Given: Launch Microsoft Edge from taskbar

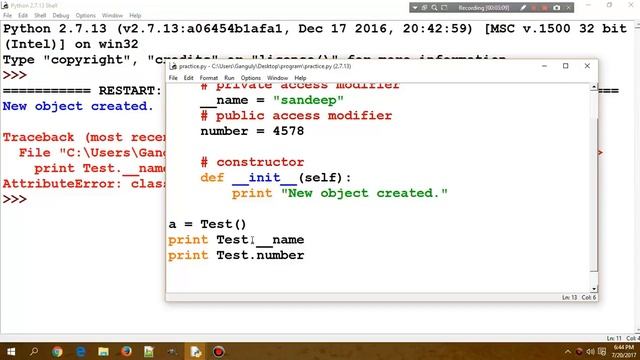Looking at the screenshot, I should click(x=80, y=351).
